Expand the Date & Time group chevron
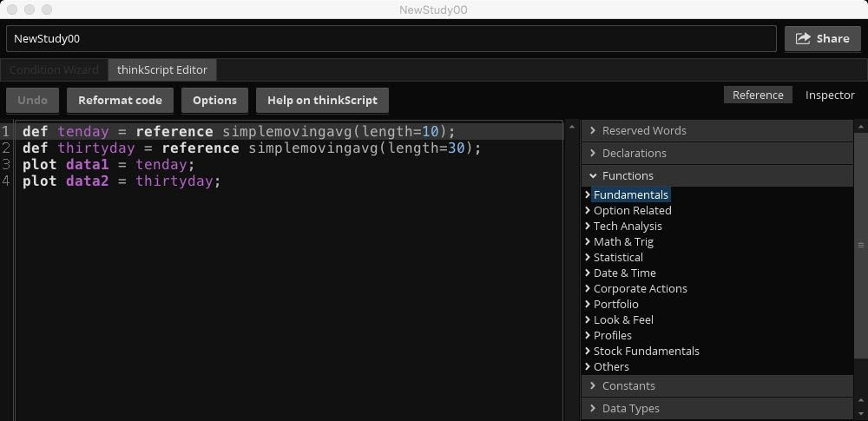This screenshot has height=421, width=868. [x=588, y=273]
